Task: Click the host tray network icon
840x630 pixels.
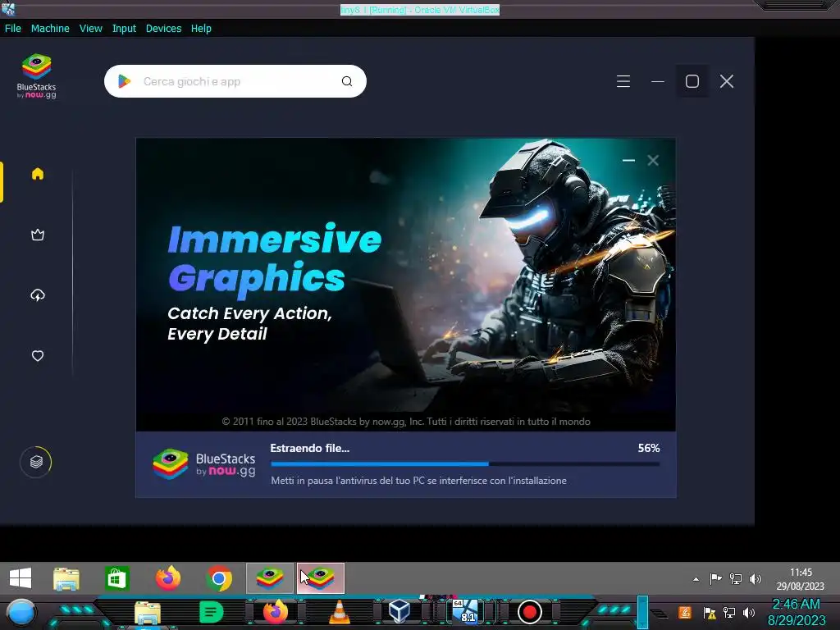Action: (729, 612)
